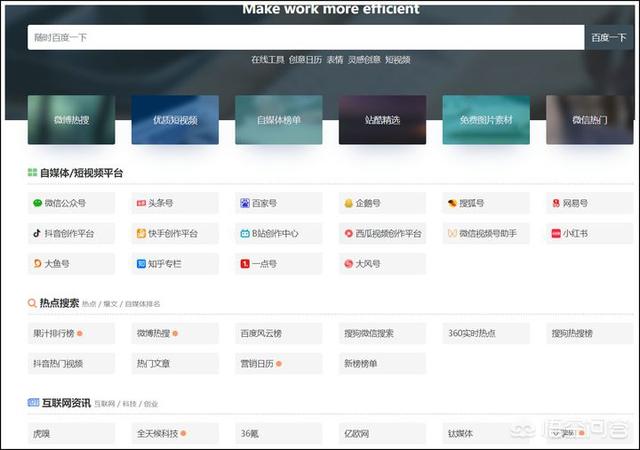
Task: Click the butterfly icon for 微信视频号助手
Action: (x=452, y=233)
